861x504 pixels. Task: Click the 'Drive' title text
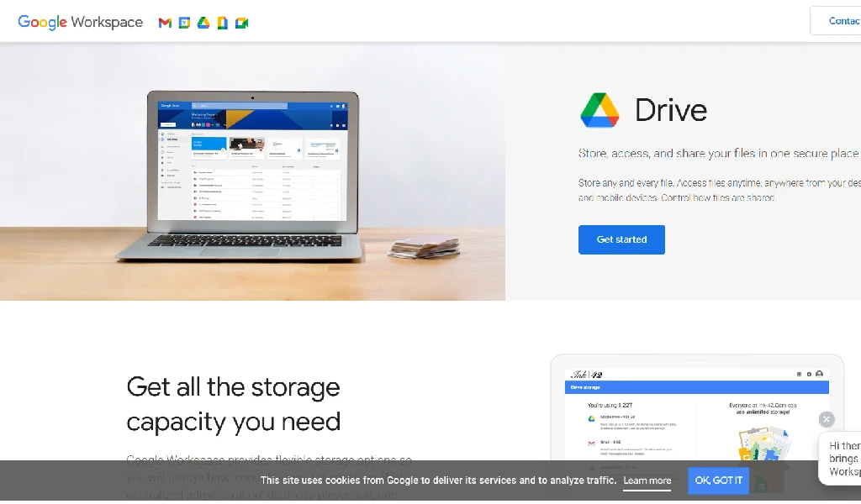tap(670, 110)
